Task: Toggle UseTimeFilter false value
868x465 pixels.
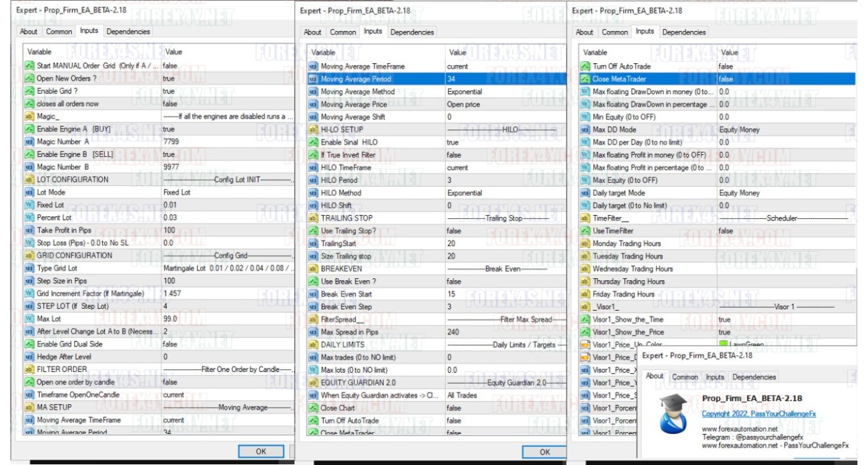Action: pos(725,231)
